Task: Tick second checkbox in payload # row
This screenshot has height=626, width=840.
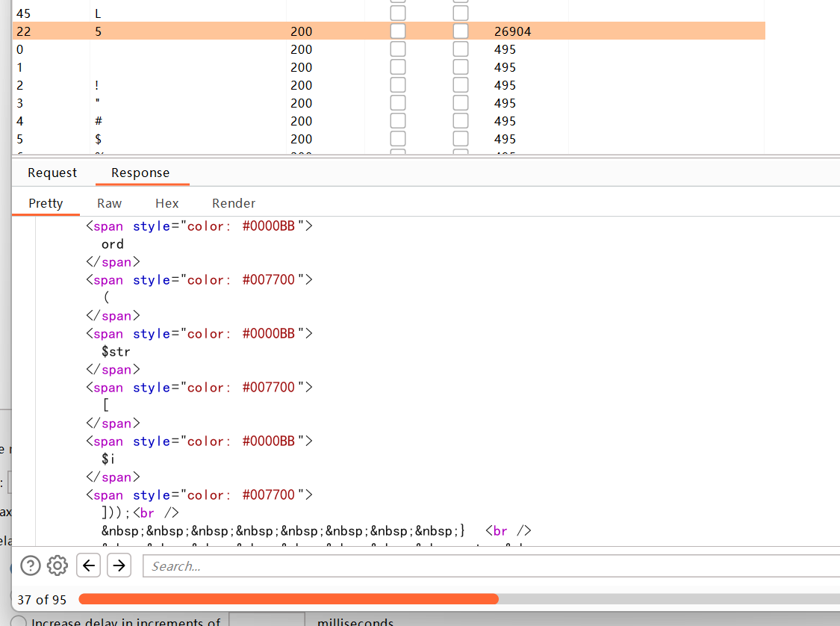Action: [460, 120]
